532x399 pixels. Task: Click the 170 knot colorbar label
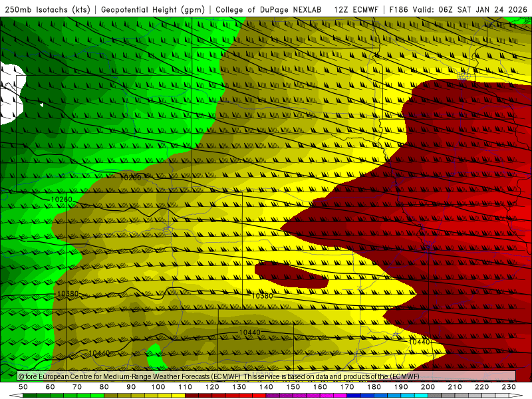pyautogui.click(x=347, y=387)
